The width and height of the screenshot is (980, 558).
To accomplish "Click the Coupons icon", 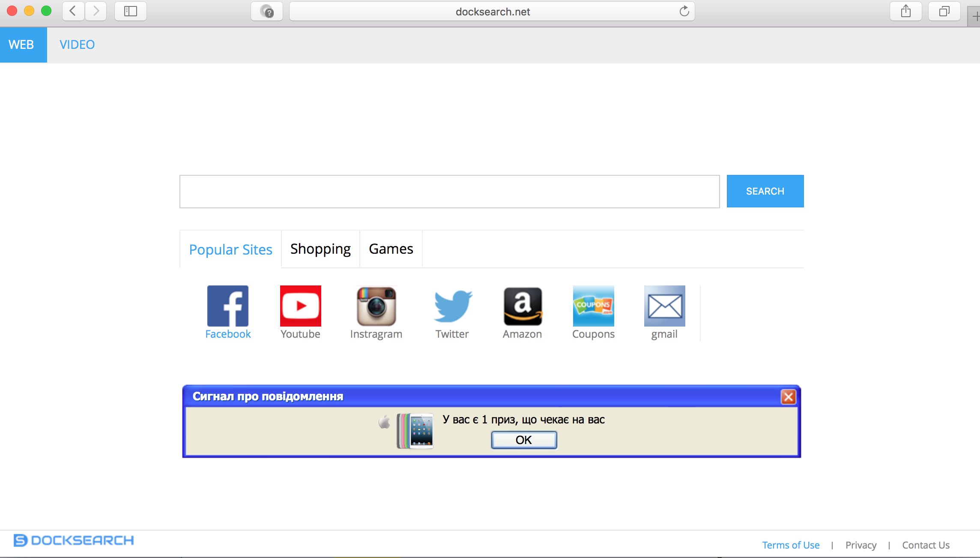I will pos(593,306).
